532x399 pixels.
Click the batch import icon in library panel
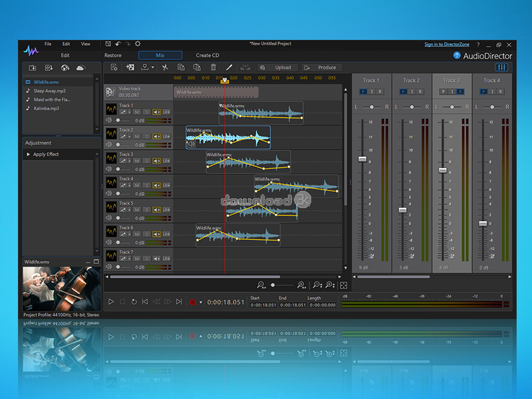tap(49, 68)
